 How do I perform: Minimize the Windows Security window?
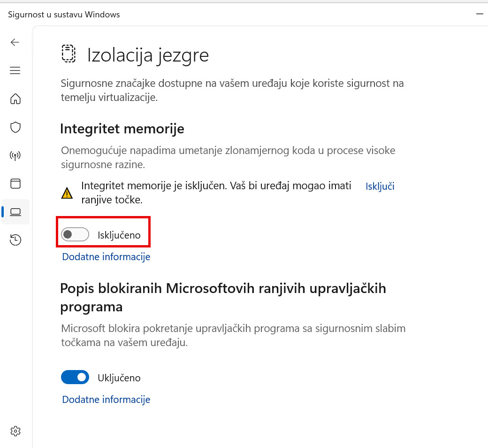(480, 14)
